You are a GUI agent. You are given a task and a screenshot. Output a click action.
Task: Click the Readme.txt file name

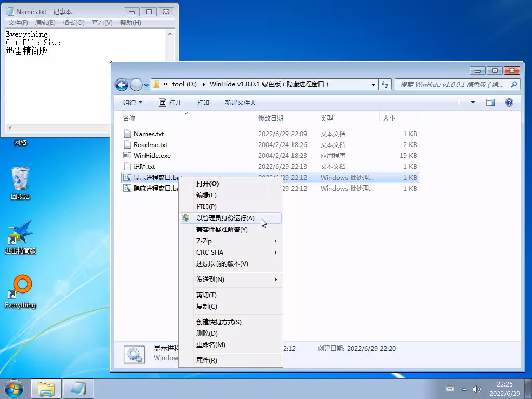(150, 144)
